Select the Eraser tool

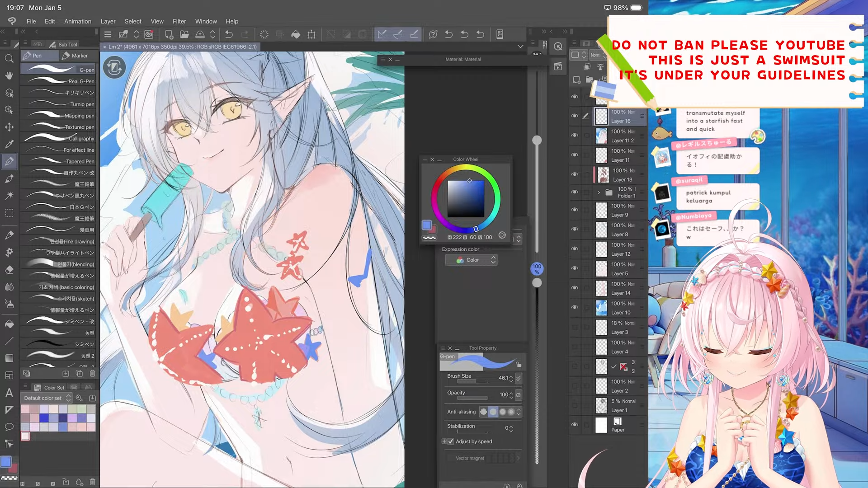9,270
